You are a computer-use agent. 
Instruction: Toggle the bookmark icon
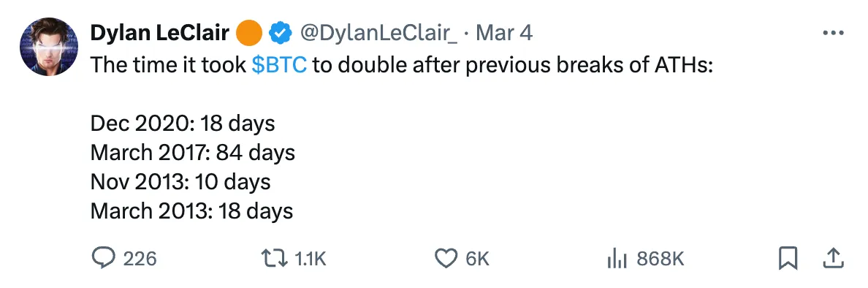pyautogui.click(x=787, y=259)
